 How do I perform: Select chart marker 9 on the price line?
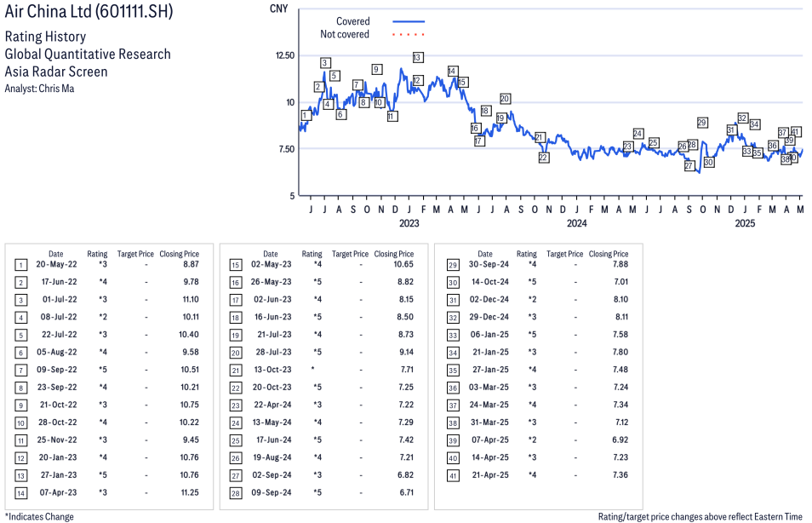pos(377,69)
